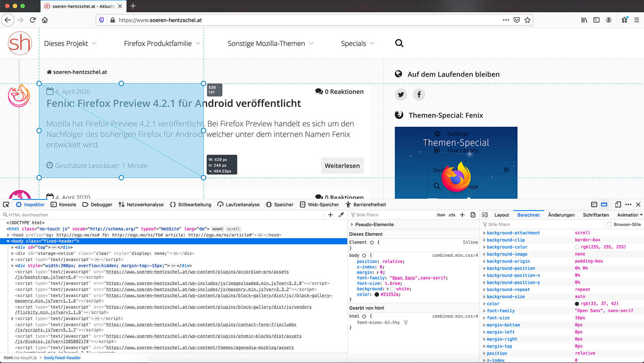Bookmark this page with the star
The width and height of the screenshot is (644, 363).
527,20
